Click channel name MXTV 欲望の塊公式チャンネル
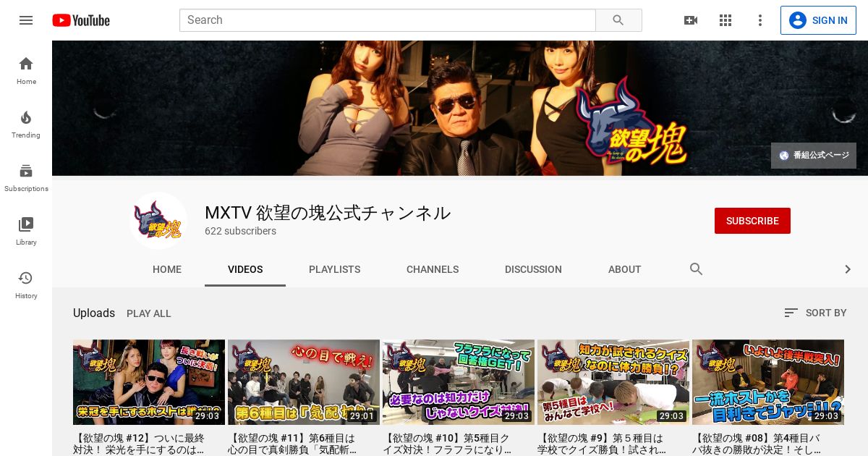The image size is (868, 456). (x=328, y=213)
